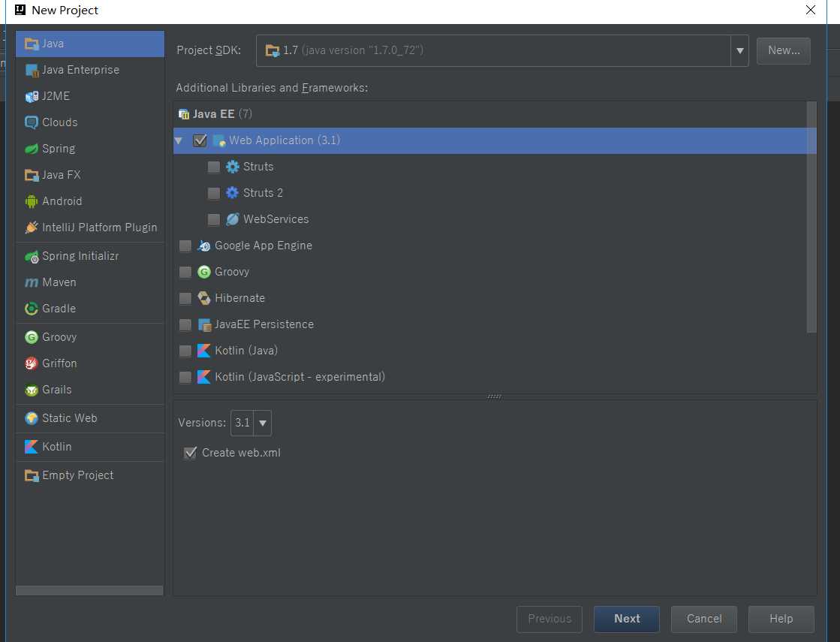This screenshot has height=642, width=840.
Task: Click the sidebar Groovy G icon
Action: tap(32, 337)
